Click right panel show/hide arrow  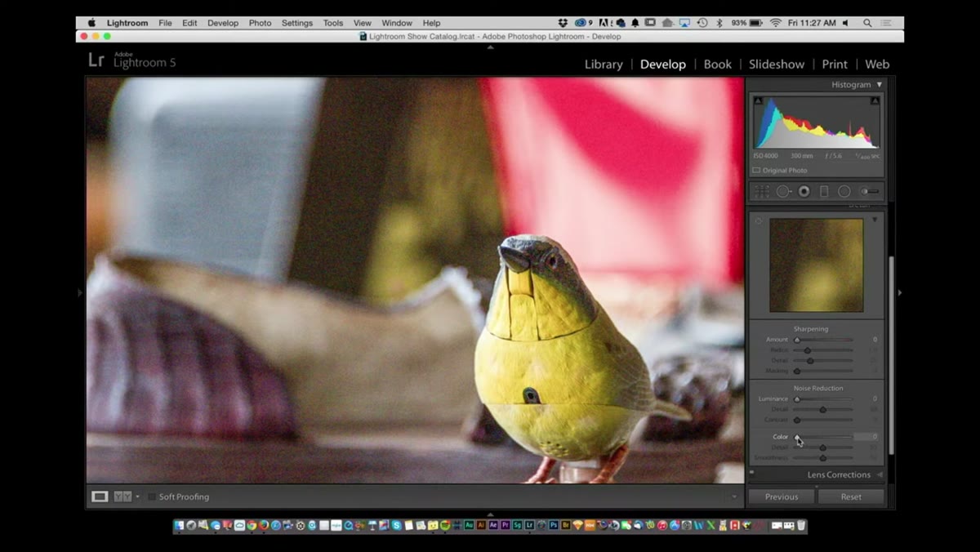click(900, 292)
